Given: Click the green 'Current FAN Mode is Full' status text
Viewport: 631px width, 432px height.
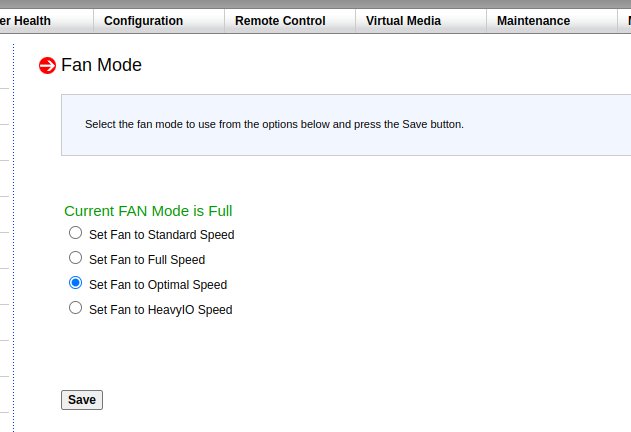Looking at the screenshot, I should click(148, 211).
